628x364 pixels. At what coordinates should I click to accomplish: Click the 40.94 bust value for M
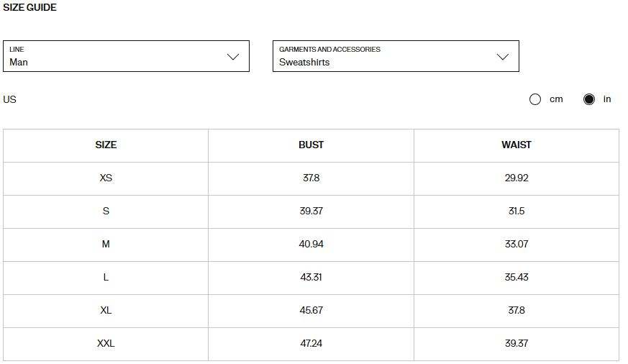(311, 245)
